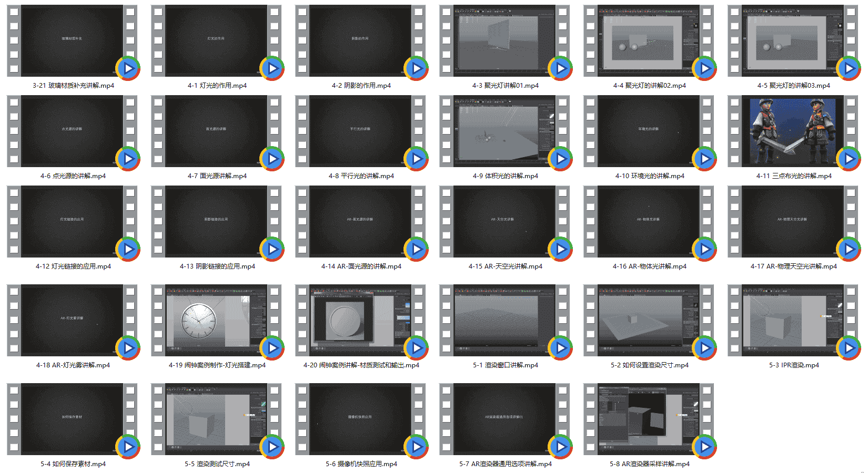The width and height of the screenshot is (868, 473).
Task: Click the play badge on 4-15 AR-天空光讲解.mp4
Action: tap(560, 249)
